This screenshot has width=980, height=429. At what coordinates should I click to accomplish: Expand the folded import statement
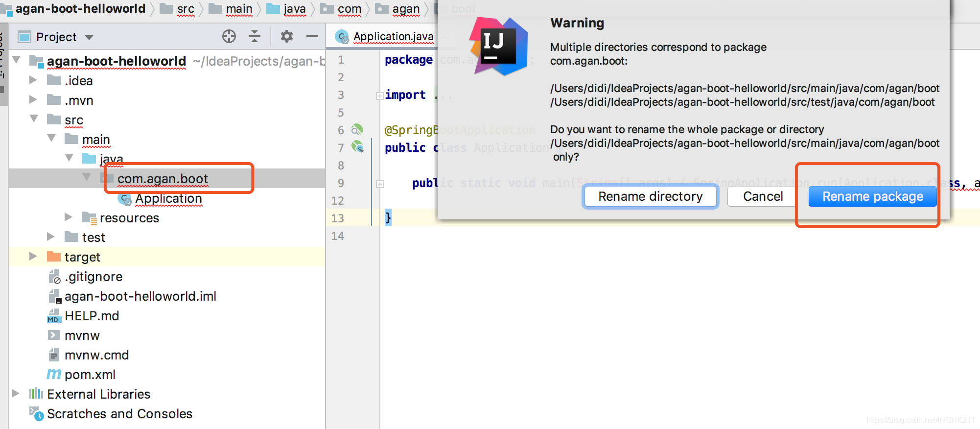coord(379,95)
